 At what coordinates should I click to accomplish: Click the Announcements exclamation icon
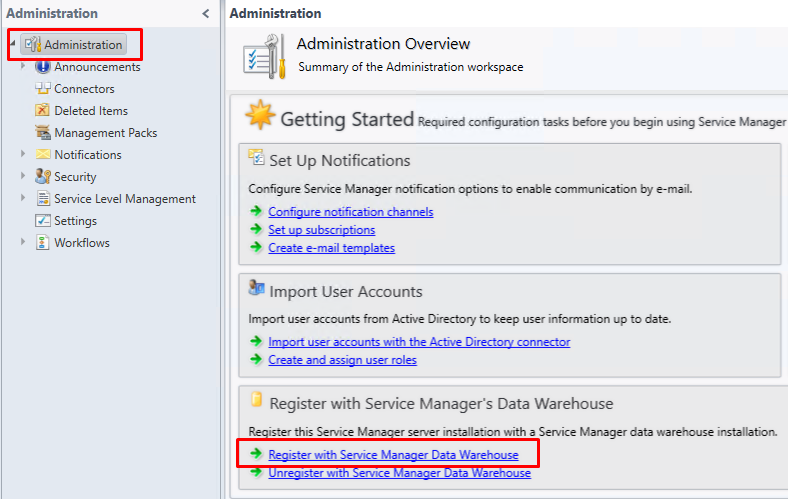click(x=43, y=66)
